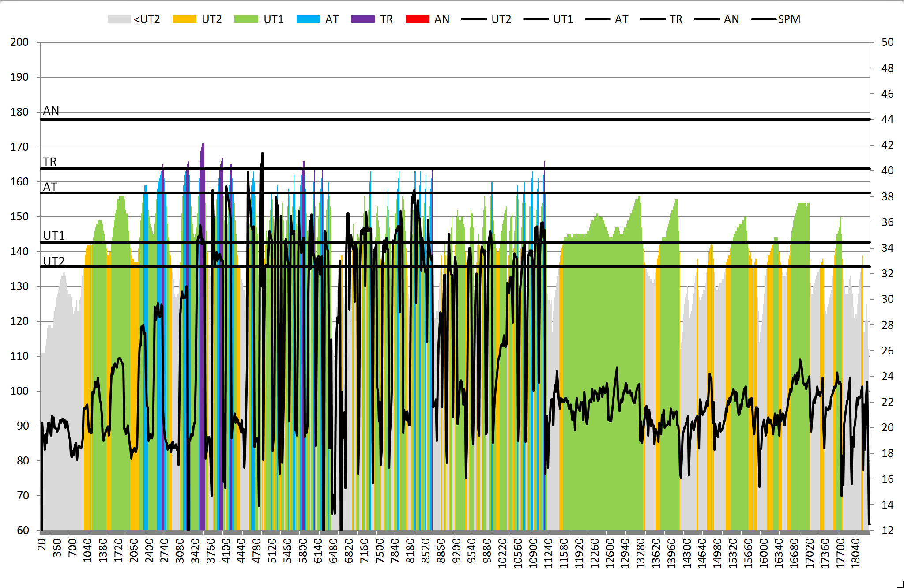Image resolution: width=904 pixels, height=588 pixels.
Task: Click the 60 value on the left axis
Action: pyautogui.click(x=23, y=530)
